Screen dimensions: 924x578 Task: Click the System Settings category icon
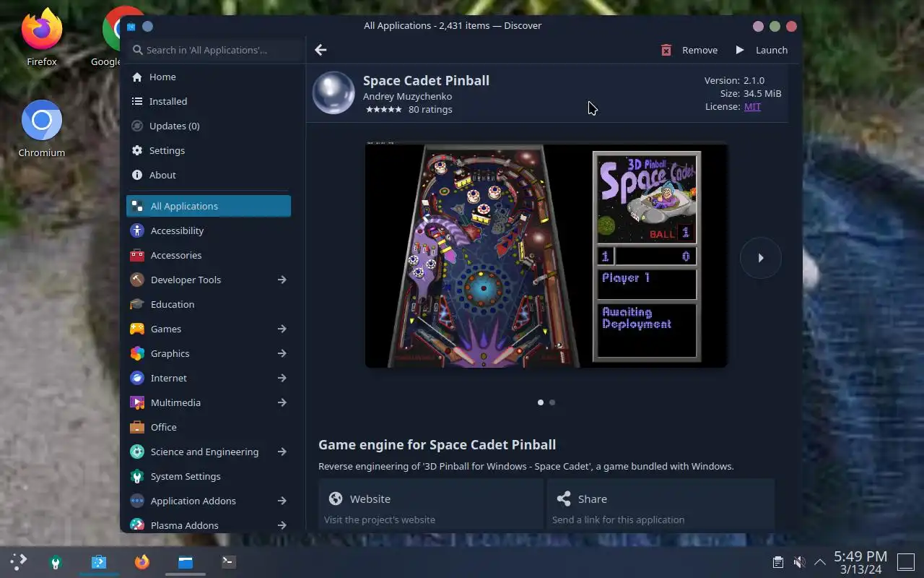137,476
